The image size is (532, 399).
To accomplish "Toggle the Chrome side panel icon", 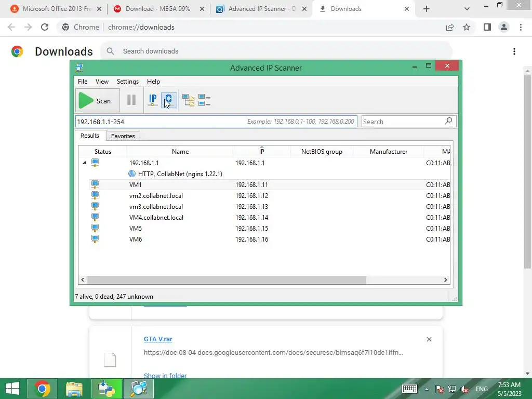I will pos(487,27).
